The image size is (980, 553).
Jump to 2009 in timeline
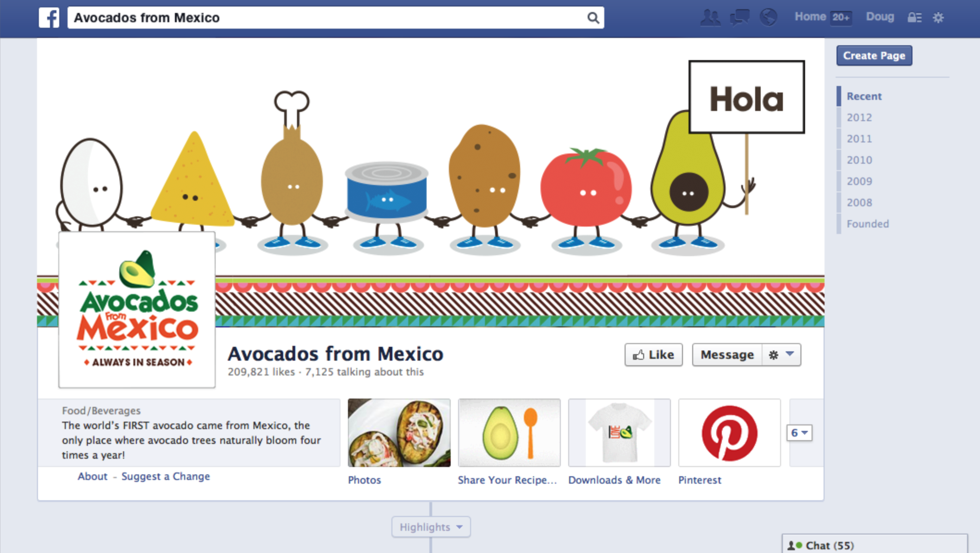(x=859, y=181)
